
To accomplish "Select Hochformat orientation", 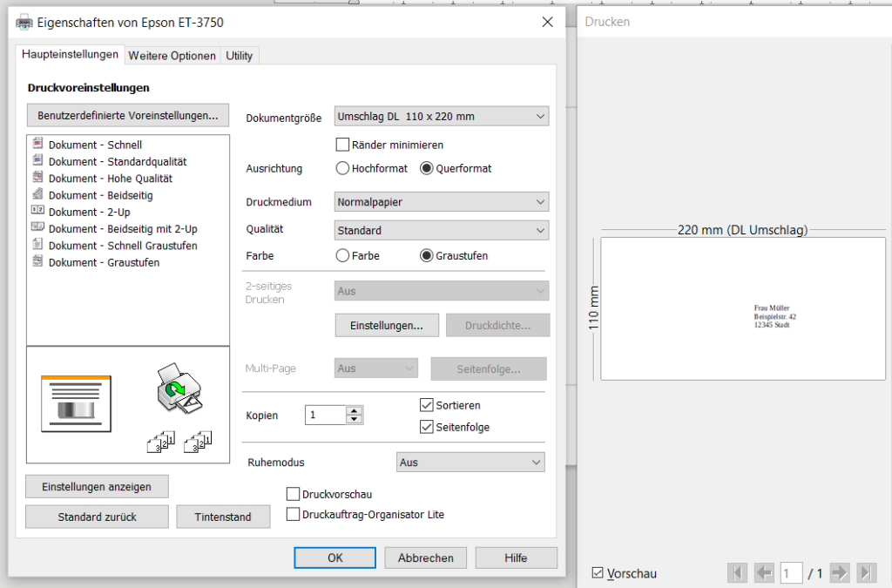I will click(x=342, y=168).
